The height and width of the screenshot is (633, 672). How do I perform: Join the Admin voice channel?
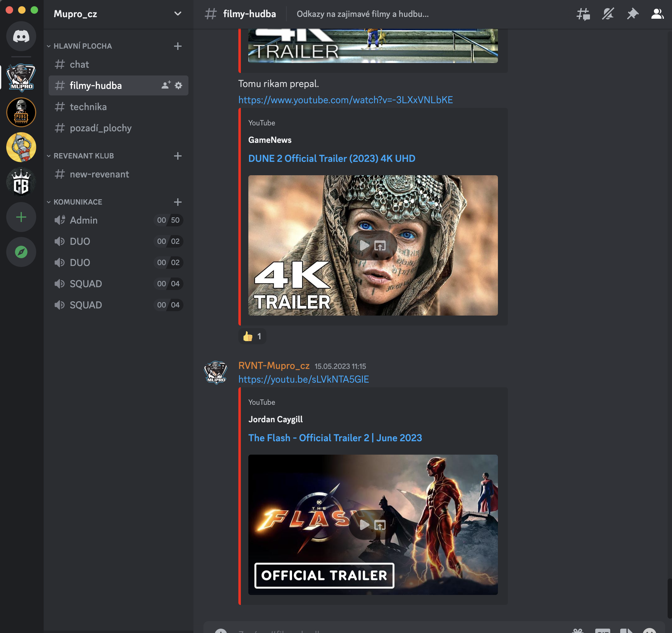[118, 220]
